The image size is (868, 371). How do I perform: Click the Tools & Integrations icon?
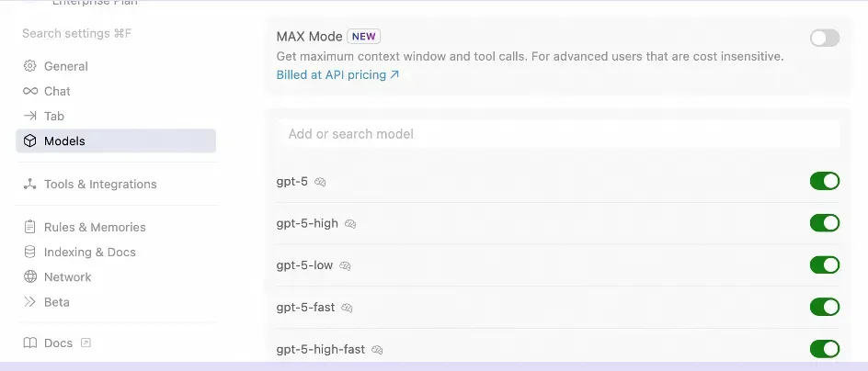click(30, 185)
